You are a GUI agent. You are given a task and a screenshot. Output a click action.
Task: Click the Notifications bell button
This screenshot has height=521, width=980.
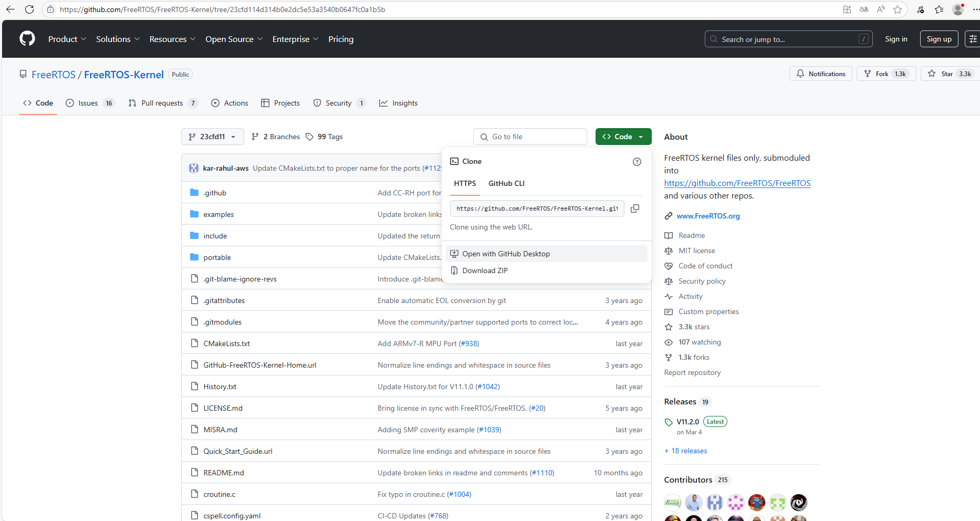(x=820, y=74)
